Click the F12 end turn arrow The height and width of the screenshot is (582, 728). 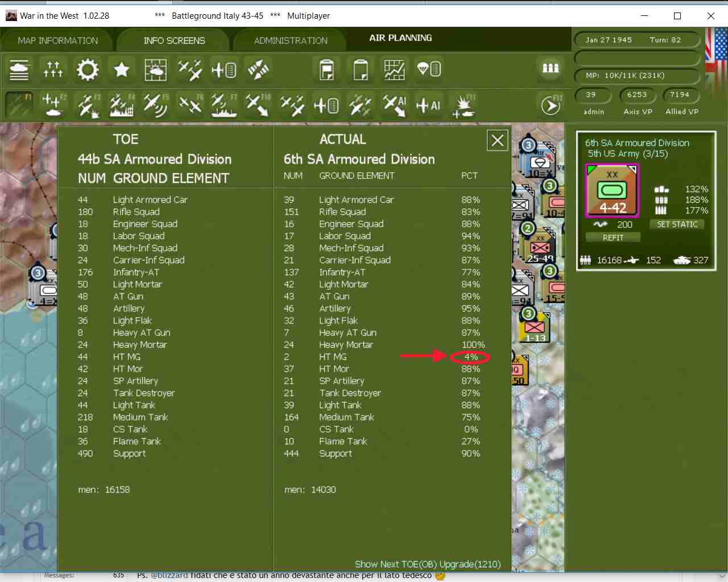point(550,105)
